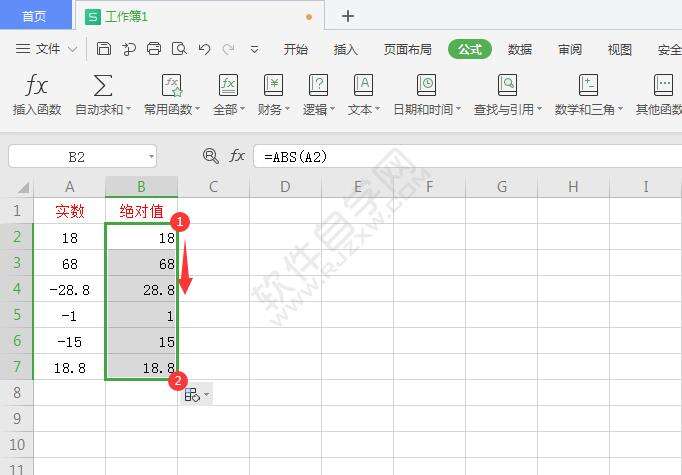This screenshot has width=682, height=475.
Task: Click the select-all corner triangle
Action: (x=23, y=187)
